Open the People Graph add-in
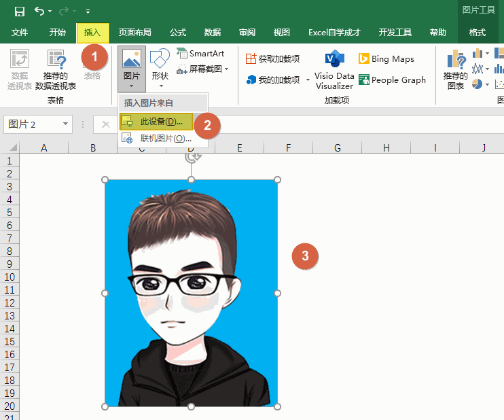The image size is (504, 420). [392, 80]
